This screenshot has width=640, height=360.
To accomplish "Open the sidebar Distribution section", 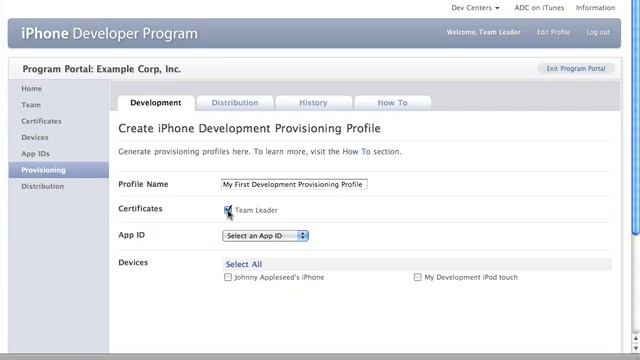I will click(42, 187).
